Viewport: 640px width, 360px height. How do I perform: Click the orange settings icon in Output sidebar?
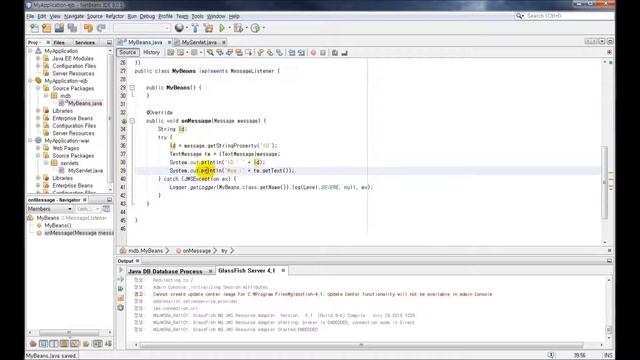121,298
